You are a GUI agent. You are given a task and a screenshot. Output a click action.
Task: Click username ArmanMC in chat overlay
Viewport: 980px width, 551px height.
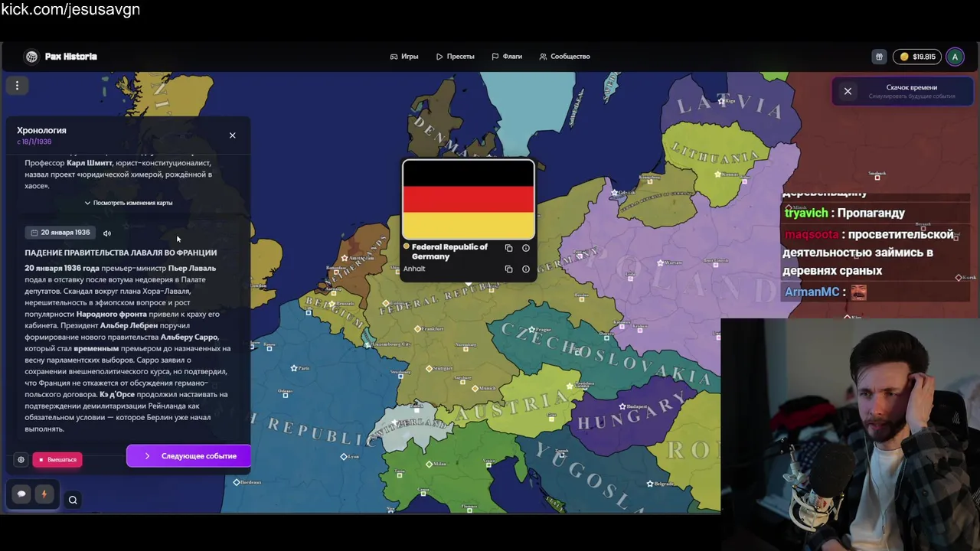pyautogui.click(x=812, y=292)
